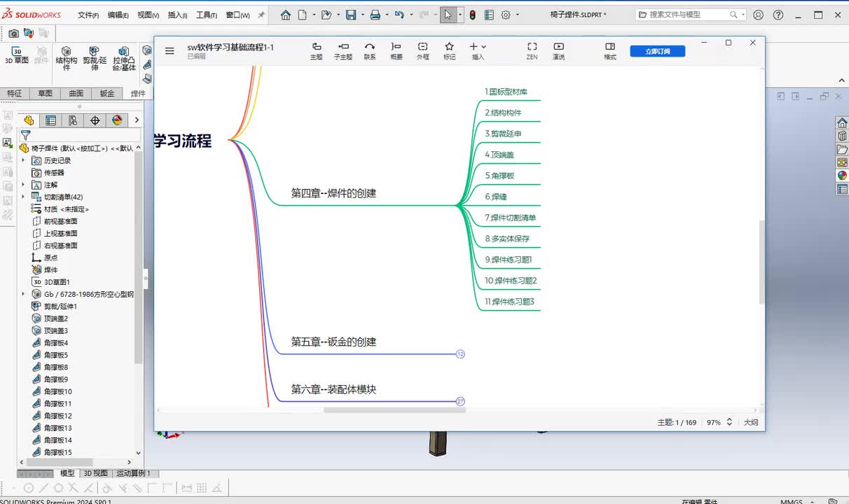Pin the SolidWorks menu bar
849x504 pixels.
pos(261,15)
